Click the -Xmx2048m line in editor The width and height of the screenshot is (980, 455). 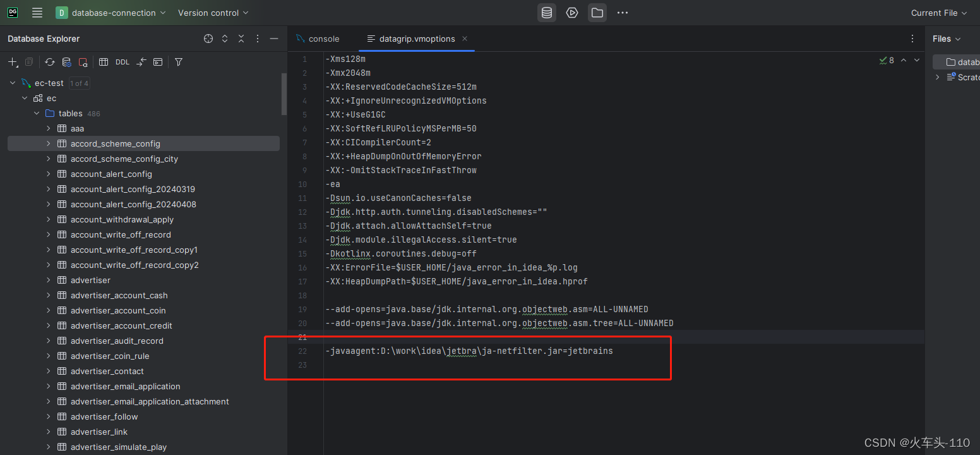(x=348, y=73)
